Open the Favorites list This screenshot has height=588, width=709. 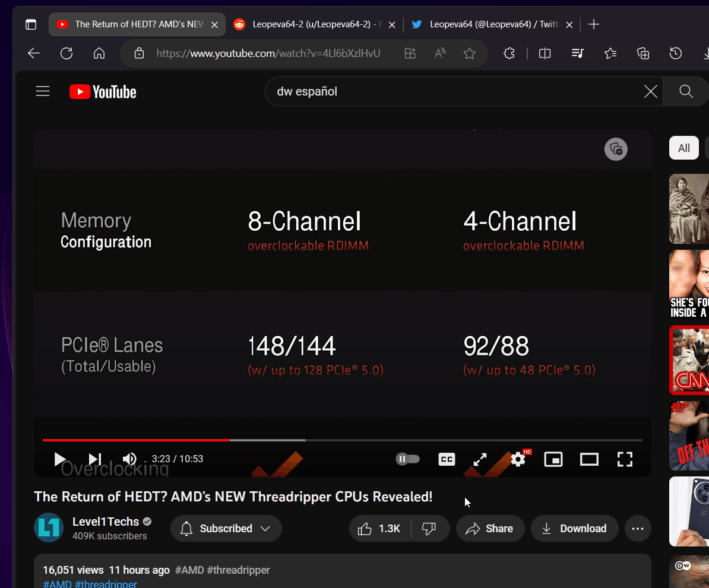610,53
